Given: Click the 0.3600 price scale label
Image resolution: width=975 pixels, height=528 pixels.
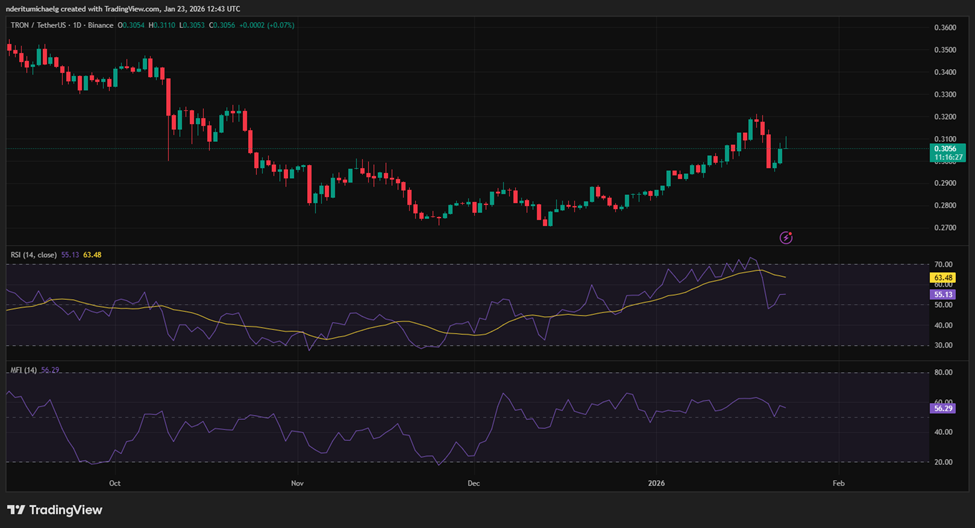Looking at the screenshot, I should [x=944, y=27].
